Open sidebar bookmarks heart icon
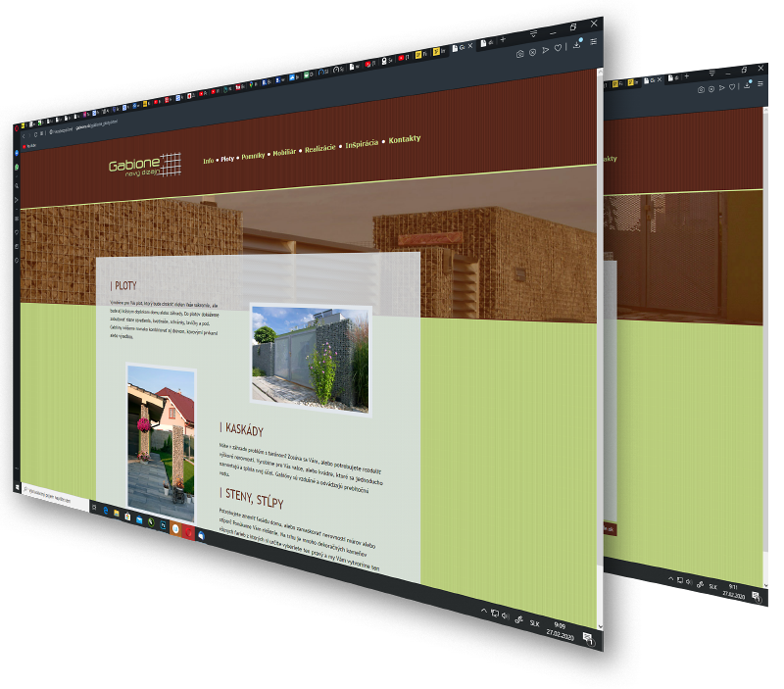The width and height of the screenshot is (784, 689). tap(16, 232)
